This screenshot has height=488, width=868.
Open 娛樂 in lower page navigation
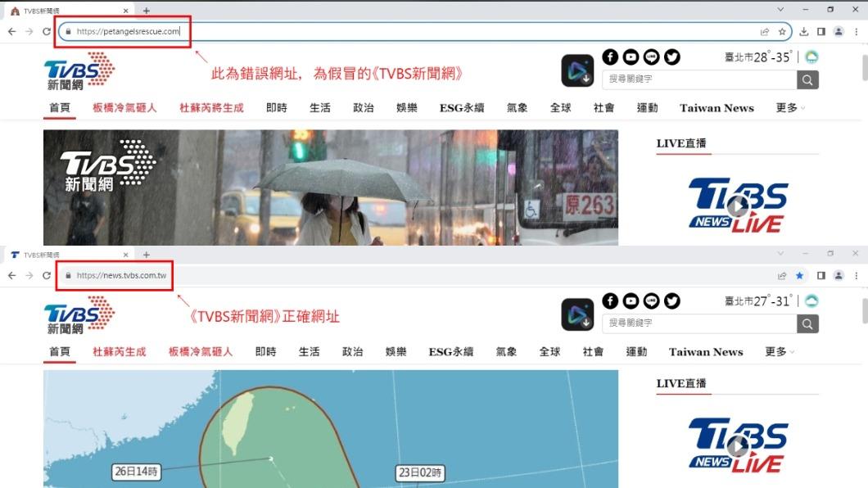396,352
